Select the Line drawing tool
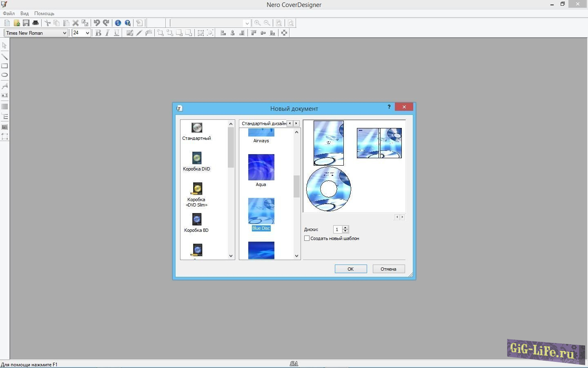The image size is (588, 368). coord(4,57)
